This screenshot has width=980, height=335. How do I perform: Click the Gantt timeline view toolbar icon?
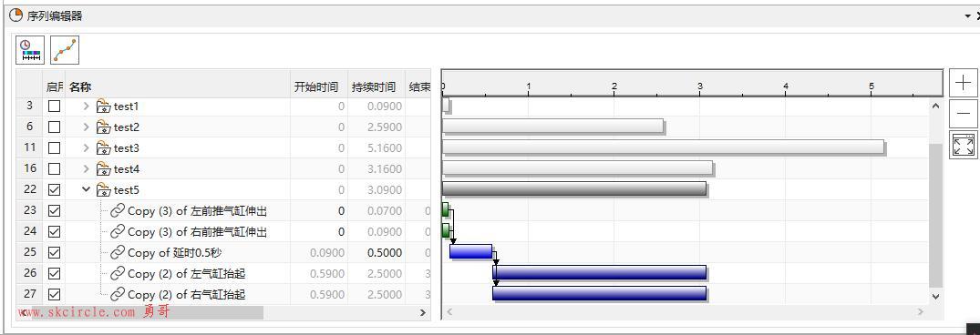tap(30, 51)
